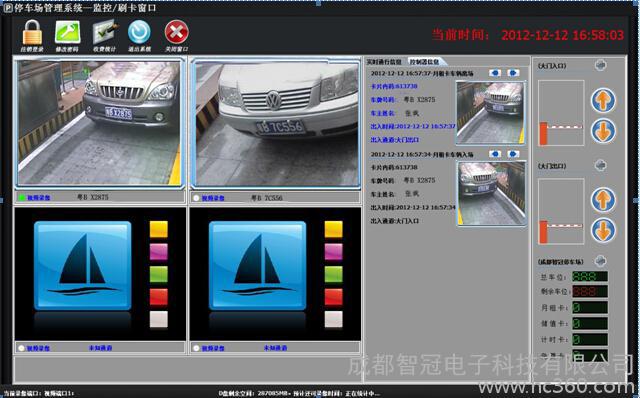Click 未知通道 link under bottom-left pane
This screenshot has width=640, height=398.
(x=100, y=348)
